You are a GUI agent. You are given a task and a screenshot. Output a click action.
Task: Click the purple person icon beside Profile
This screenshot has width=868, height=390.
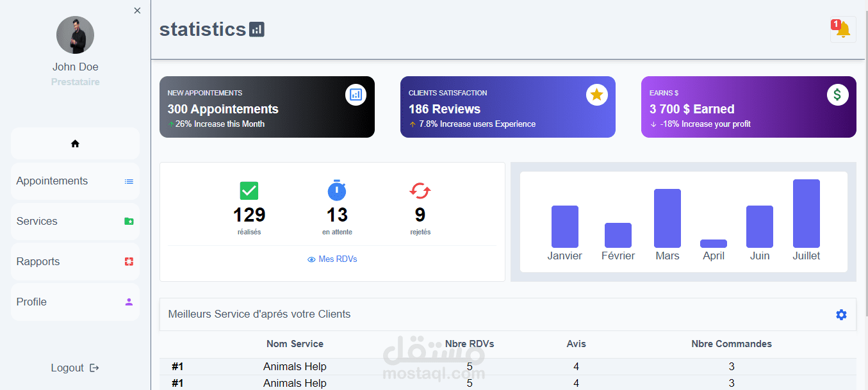point(129,302)
